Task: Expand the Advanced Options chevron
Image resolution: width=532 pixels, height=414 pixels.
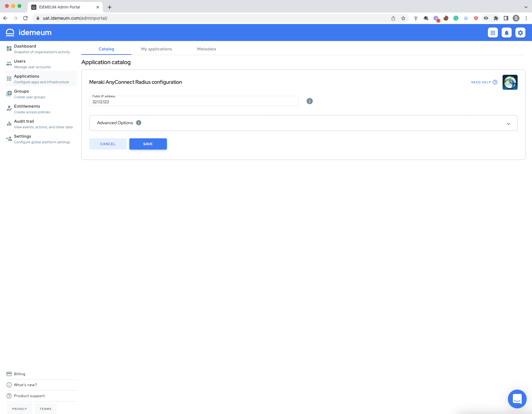Action: 509,124
